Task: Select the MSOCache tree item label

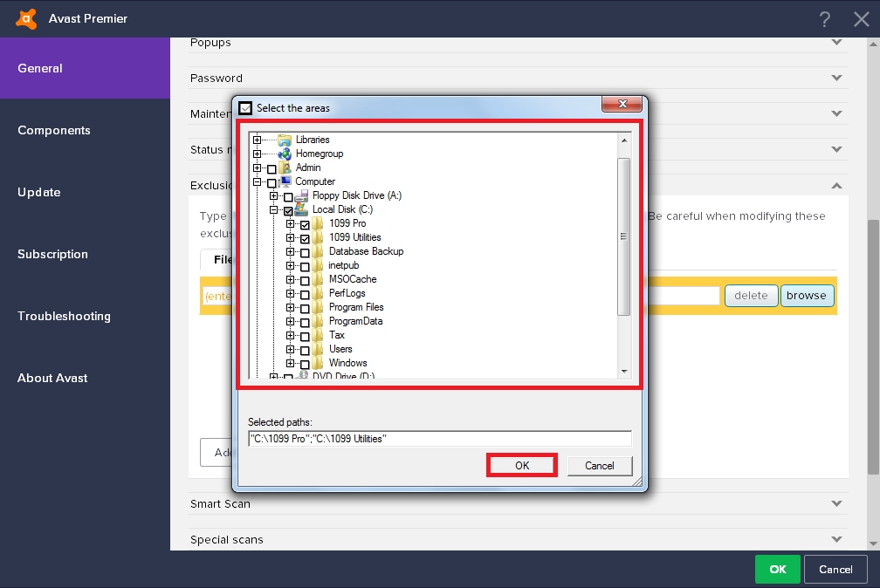Action: 353,279
